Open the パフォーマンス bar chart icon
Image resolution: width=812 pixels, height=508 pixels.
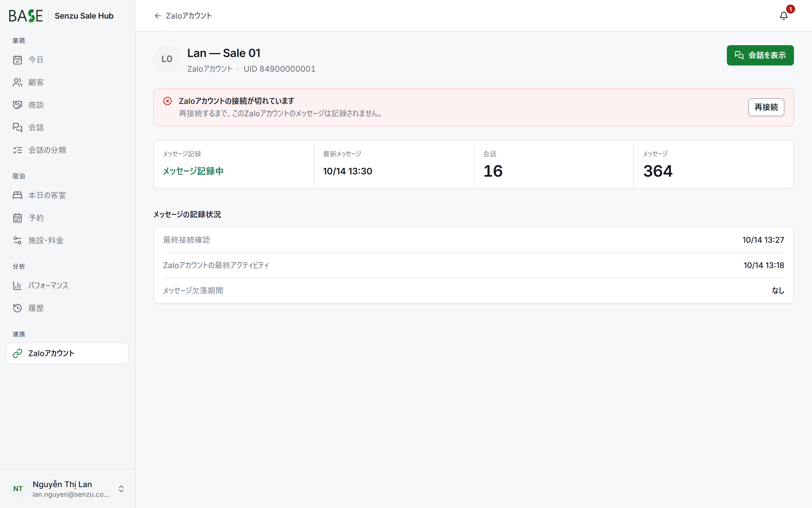click(x=17, y=286)
